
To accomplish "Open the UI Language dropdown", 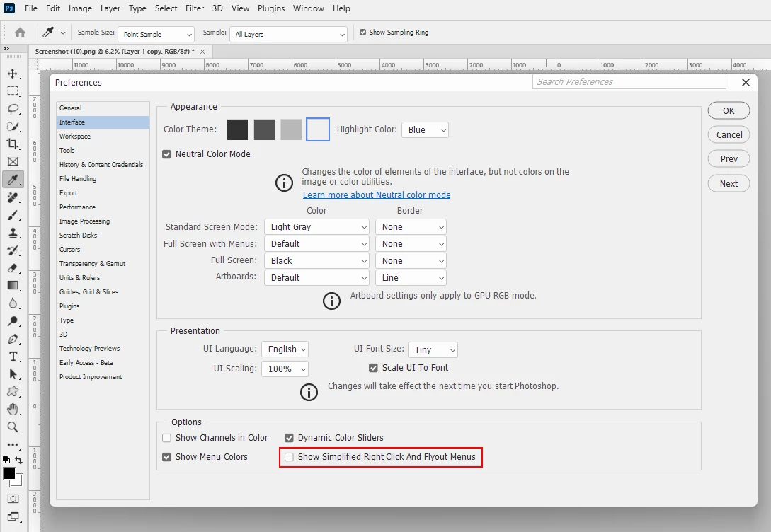I will [x=285, y=349].
